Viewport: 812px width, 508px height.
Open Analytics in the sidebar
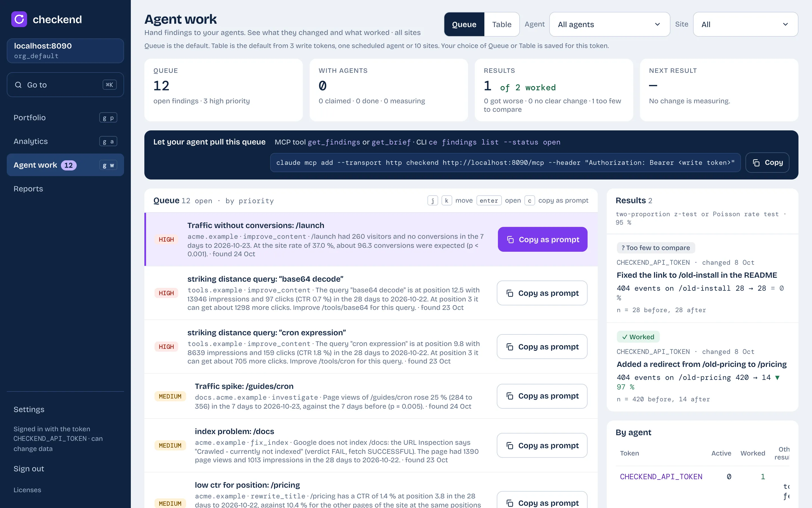pos(65,141)
